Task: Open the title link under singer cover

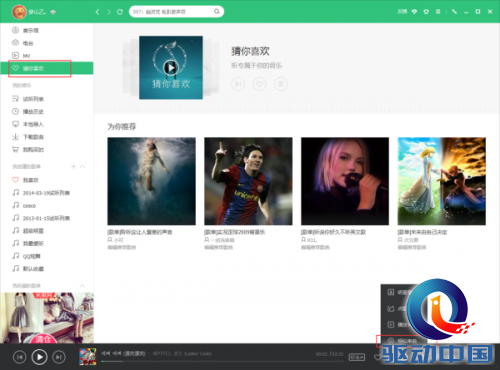Action: point(333,232)
